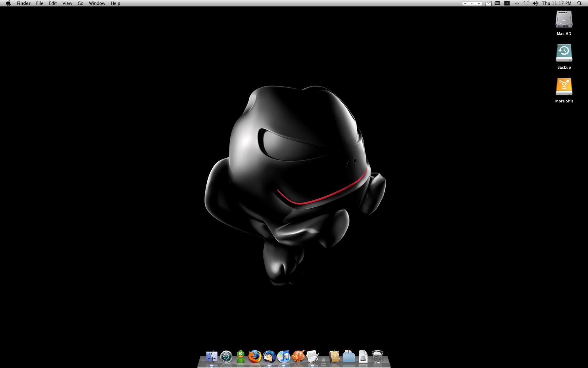Screen dimensions: 588x368
Task: Open the Window menu
Action: pyautogui.click(x=97, y=3)
